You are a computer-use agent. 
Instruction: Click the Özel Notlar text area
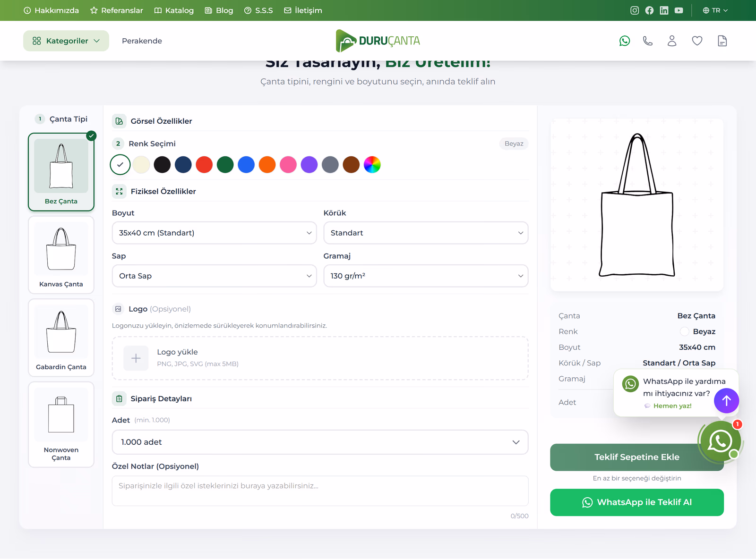tap(320, 491)
